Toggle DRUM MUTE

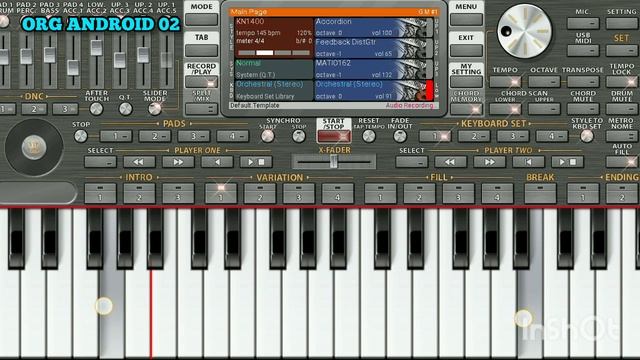(x=621, y=109)
